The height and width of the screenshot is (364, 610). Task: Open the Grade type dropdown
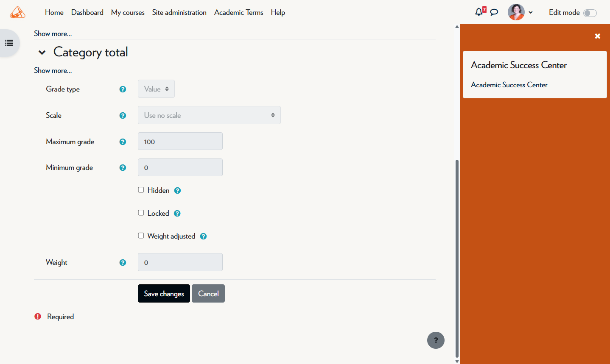point(156,89)
